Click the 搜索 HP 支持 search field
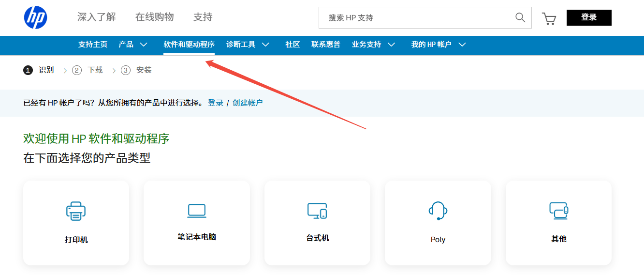Viewport: 644px width, 276px height. [x=416, y=18]
